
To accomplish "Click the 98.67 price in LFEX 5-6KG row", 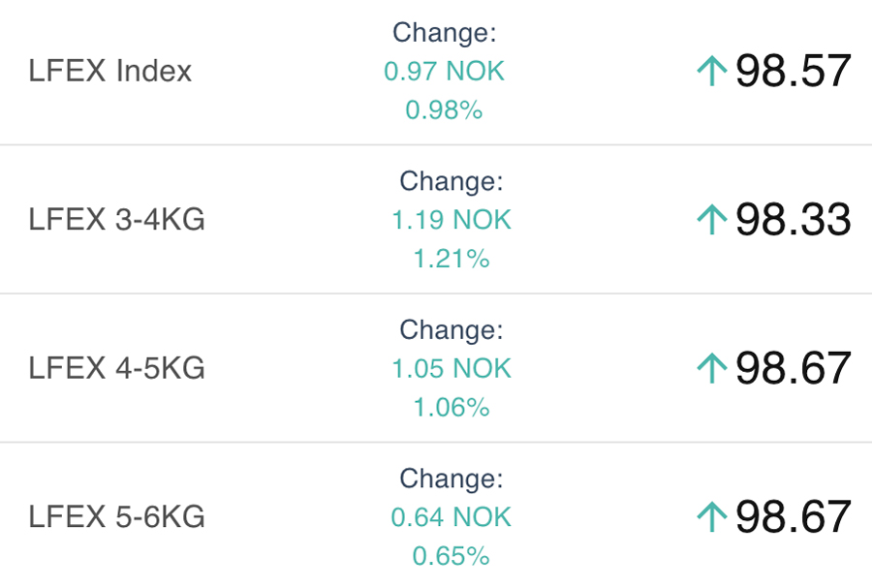I will (x=793, y=517).
